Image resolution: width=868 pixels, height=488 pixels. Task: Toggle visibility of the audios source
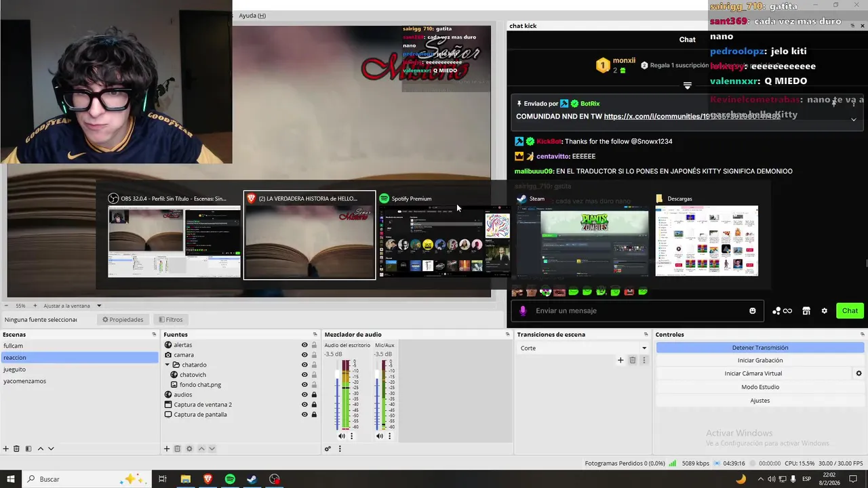(x=304, y=394)
